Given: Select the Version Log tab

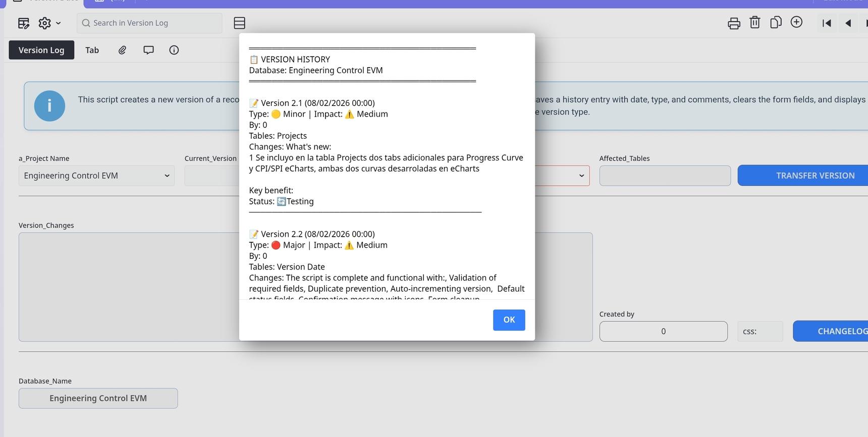Looking at the screenshot, I should click(x=41, y=50).
